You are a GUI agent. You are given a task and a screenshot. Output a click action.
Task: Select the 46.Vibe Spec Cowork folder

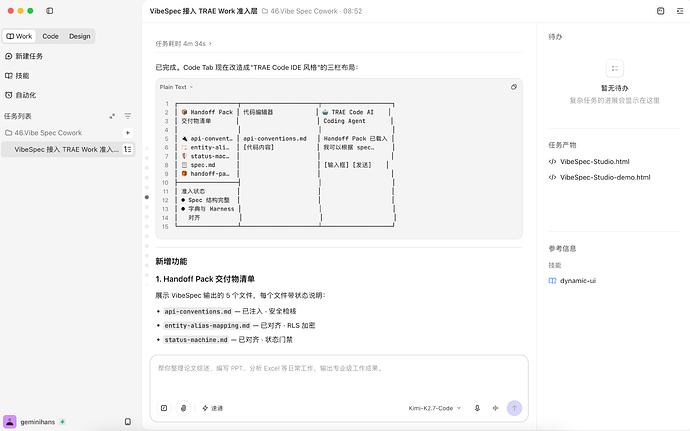pyautogui.click(x=44, y=133)
